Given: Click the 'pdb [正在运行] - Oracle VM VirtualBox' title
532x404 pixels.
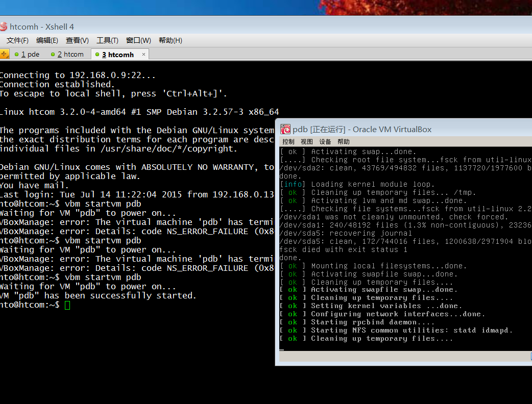Looking at the screenshot, I should pos(362,130).
